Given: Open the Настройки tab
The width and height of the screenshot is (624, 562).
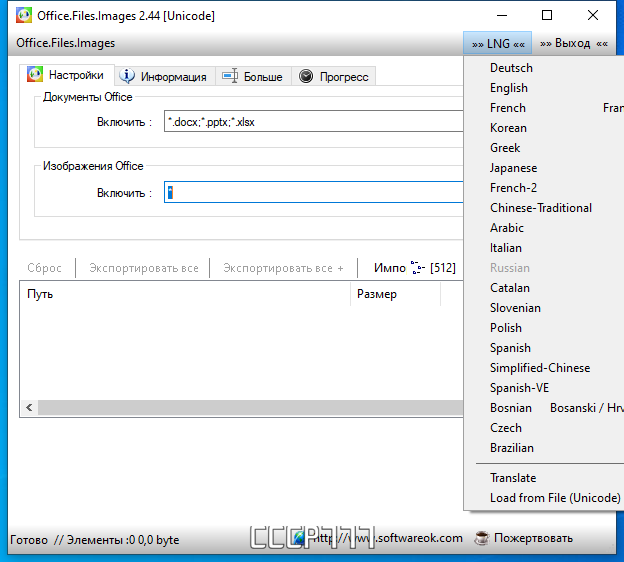Looking at the screenshot, I should point(67,75).
